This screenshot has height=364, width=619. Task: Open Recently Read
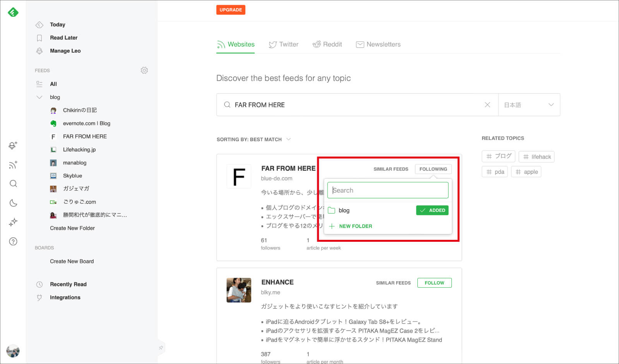click(68, 284)
